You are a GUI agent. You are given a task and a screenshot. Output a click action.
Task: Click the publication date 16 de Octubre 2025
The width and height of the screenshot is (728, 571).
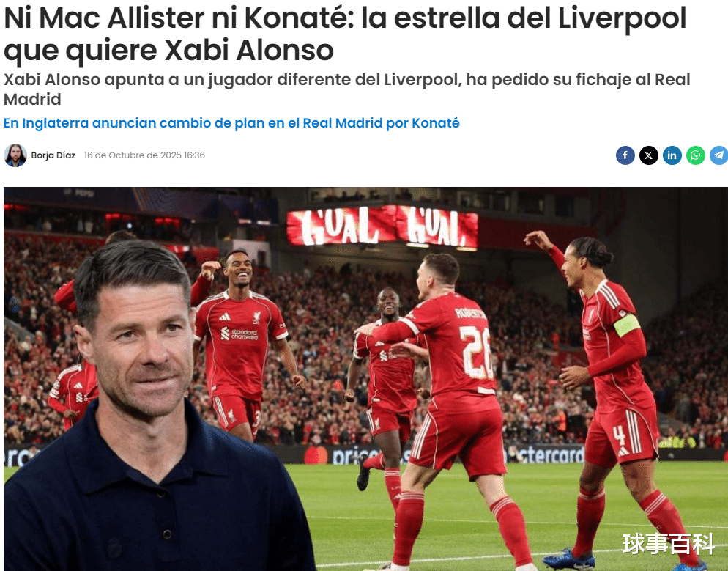point(144,155)
